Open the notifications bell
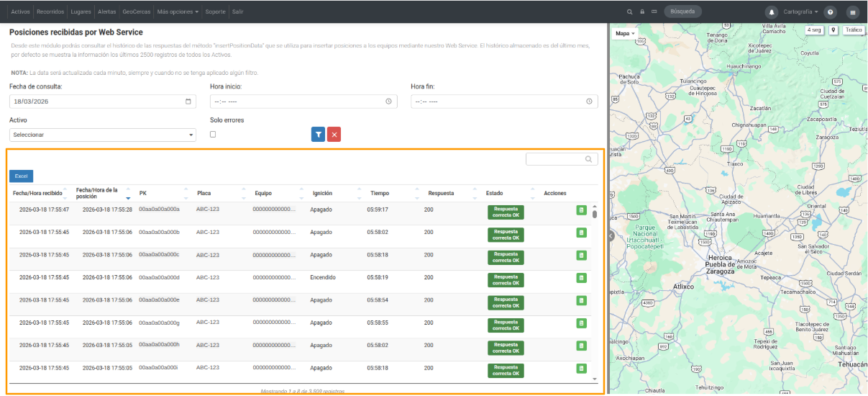The width and height of the screenshot is (868, 396). tap(772, 12)
